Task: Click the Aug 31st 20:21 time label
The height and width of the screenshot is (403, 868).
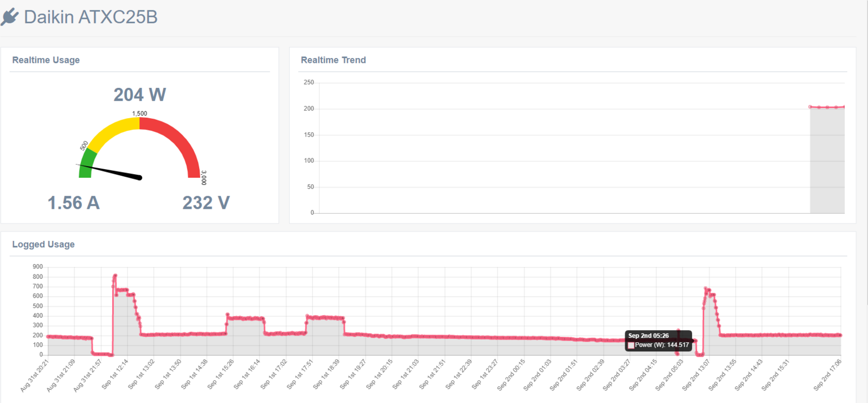Action: pos(35,375)
